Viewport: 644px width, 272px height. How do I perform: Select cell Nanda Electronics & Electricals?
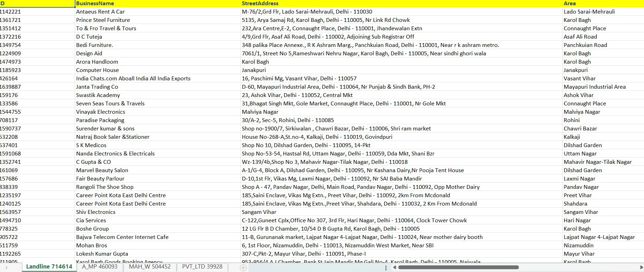click(x=157, y=153)
